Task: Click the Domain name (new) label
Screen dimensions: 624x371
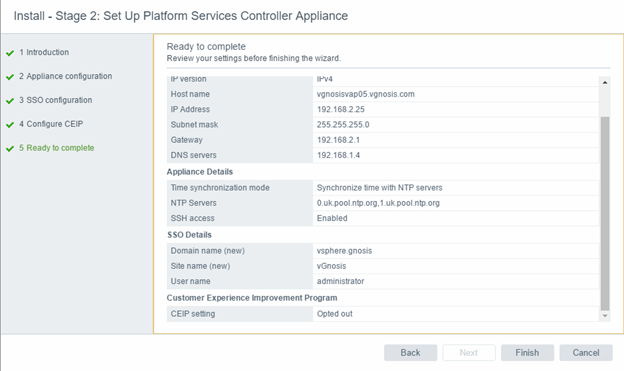Action: 207,251
